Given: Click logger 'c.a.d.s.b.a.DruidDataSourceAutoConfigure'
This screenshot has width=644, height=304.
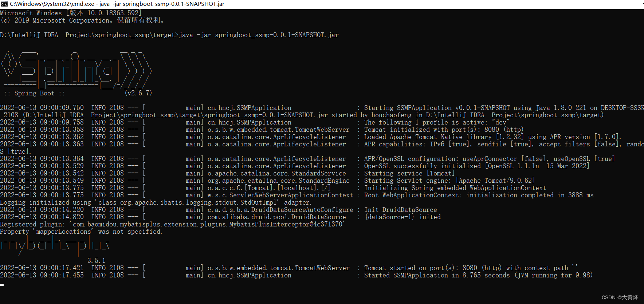Looking at the screenshot, I should [280, 210].
